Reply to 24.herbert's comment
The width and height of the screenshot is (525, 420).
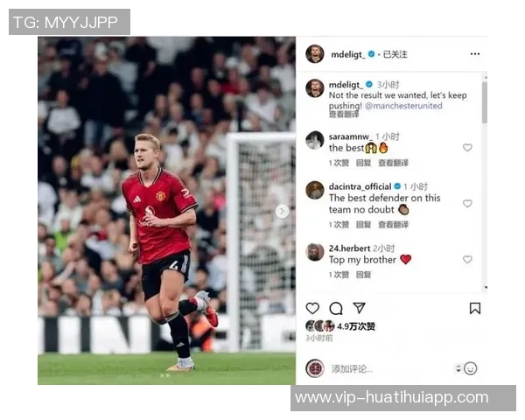363,275
